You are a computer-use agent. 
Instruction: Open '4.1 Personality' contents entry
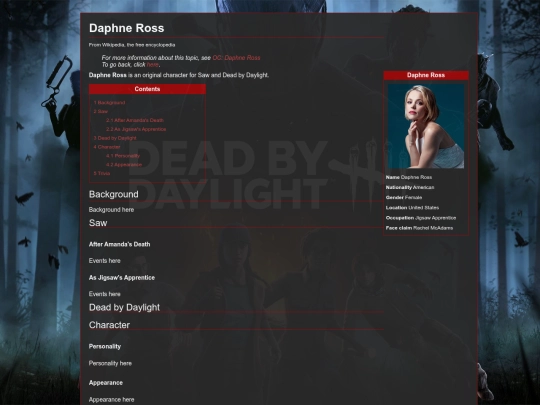[123, 156]
